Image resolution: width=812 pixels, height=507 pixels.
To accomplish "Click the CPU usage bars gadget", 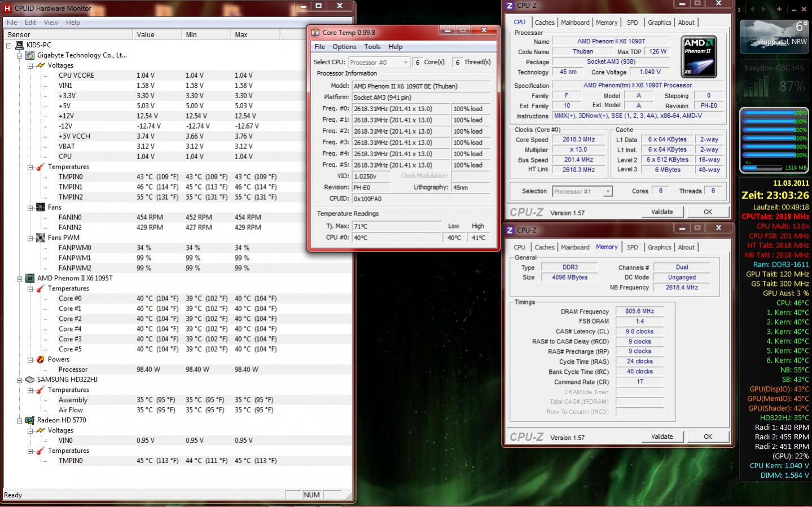I will click(774, 134).
